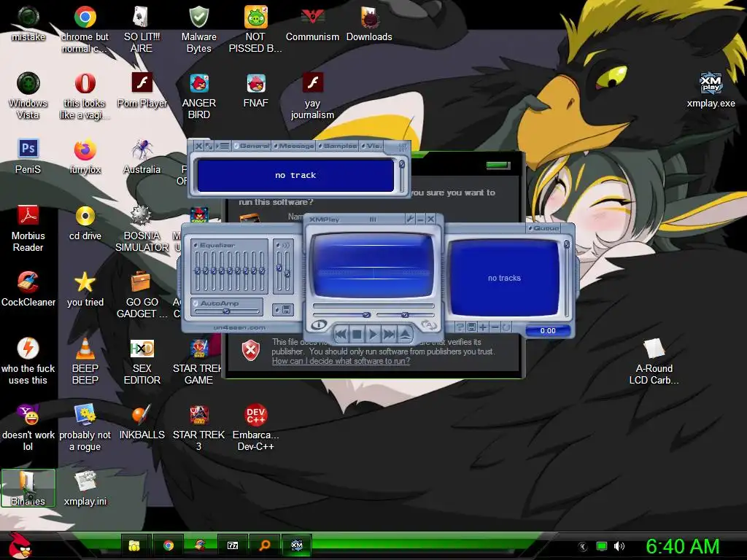The width and height of the screenshot is (747, 560).
Task: Open the XMPlay info window via the i icon
Action: [x=319, y=324]
